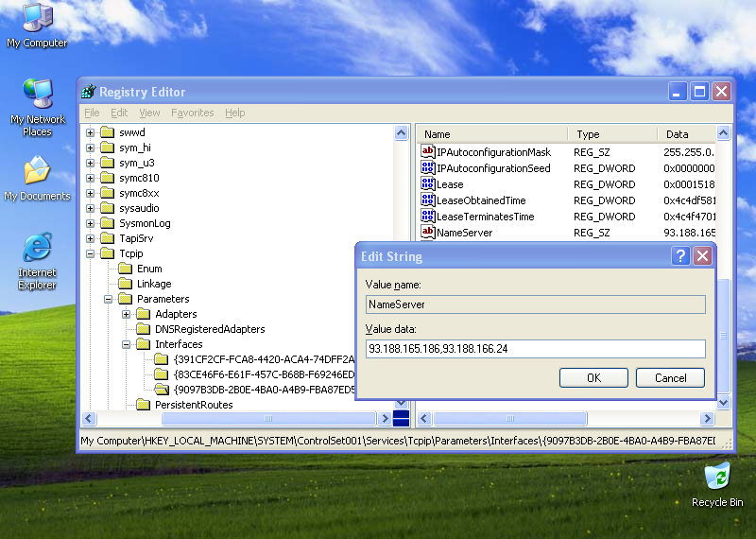Screen dimensions: 756x539
Task: Click the REG_SZ type of NameServer
Action: 592,233
